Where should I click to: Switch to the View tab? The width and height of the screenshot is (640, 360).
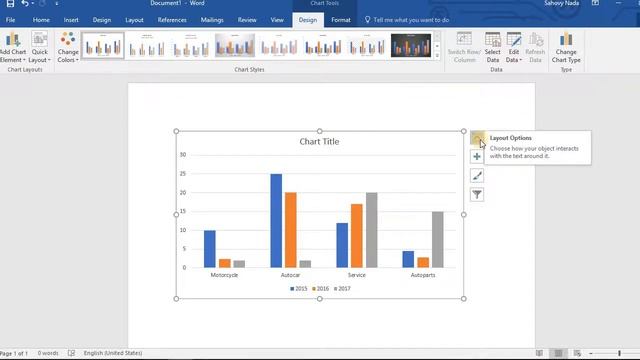click(x=277, y=20)
